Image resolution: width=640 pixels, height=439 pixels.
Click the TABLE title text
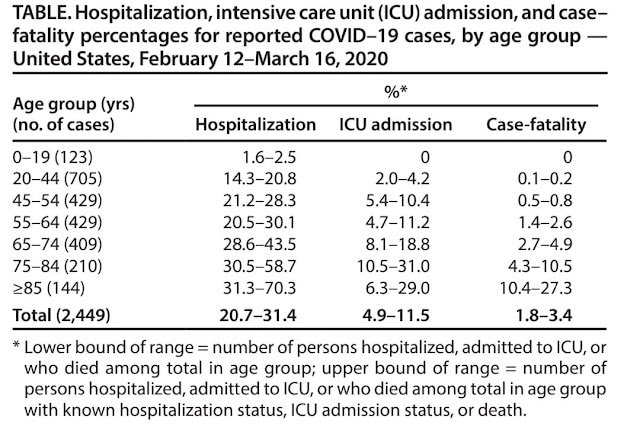tap(310, 36)
